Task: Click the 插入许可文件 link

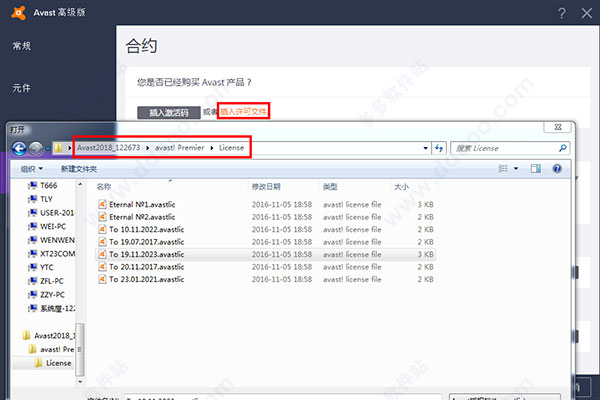Action: coord(244,112)
